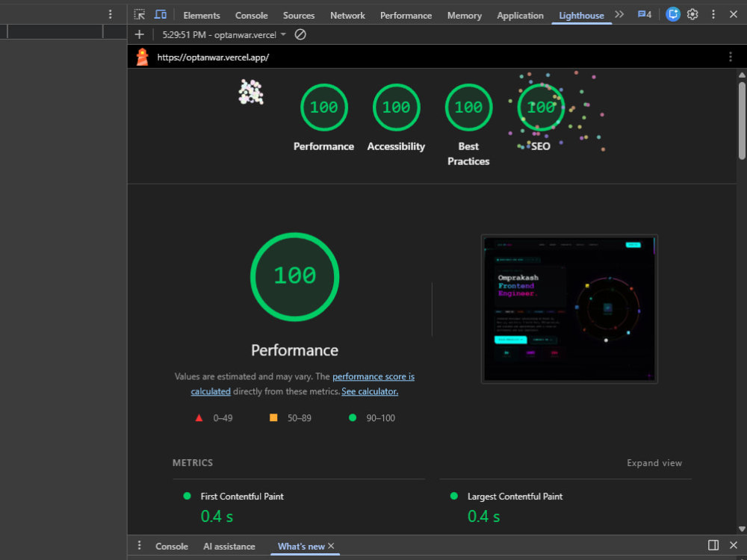
Task: Toggle the device toolbar icon
Action: coord(160,14)
